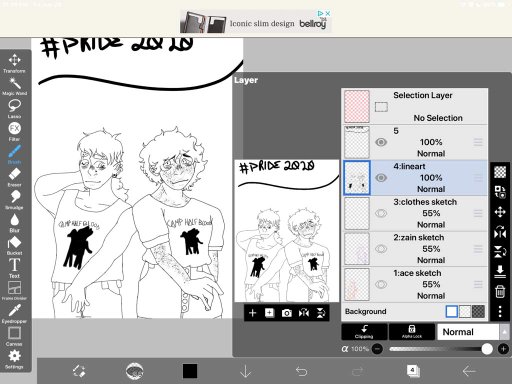Image resolution: width=512 pixels, height=384 pixels.
Task: Select the Selection Layer row
Action: [x=415, y=107]
